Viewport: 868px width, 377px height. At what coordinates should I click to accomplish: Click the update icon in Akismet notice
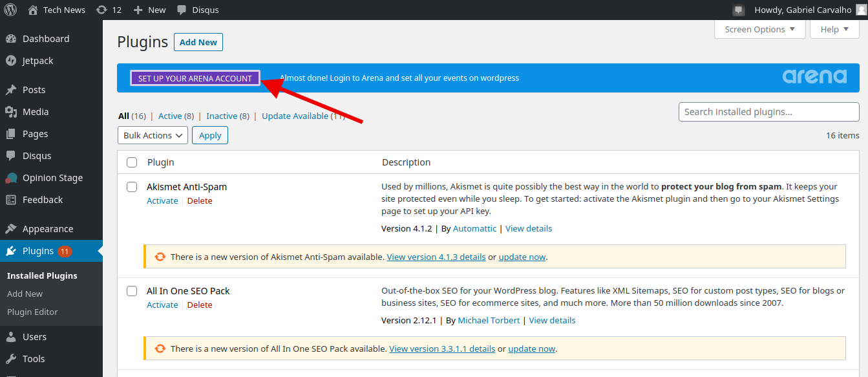click(160, 257)
